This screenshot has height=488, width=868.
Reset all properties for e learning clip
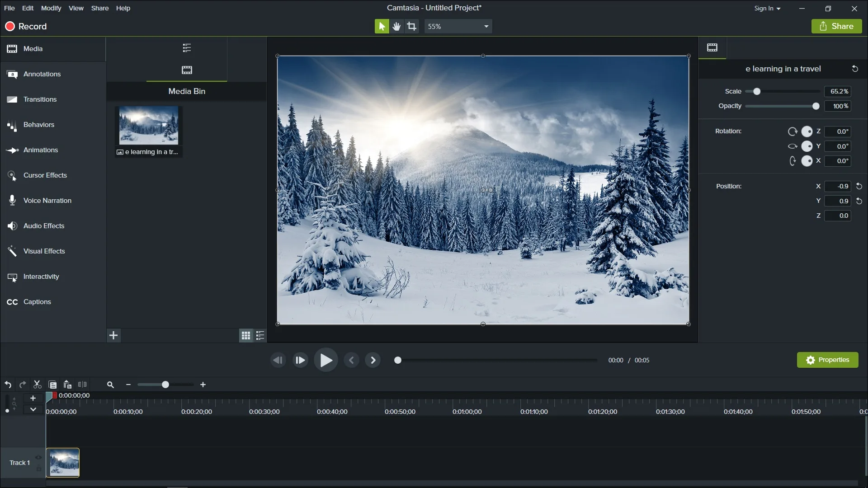click(855, 69)
